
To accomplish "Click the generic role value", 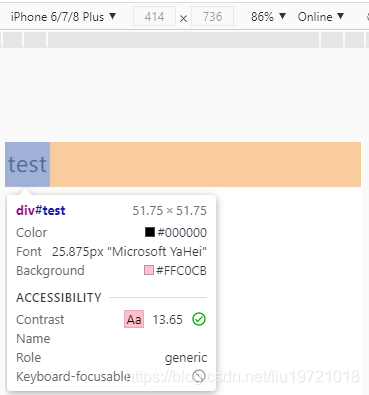I will (186, 358).
